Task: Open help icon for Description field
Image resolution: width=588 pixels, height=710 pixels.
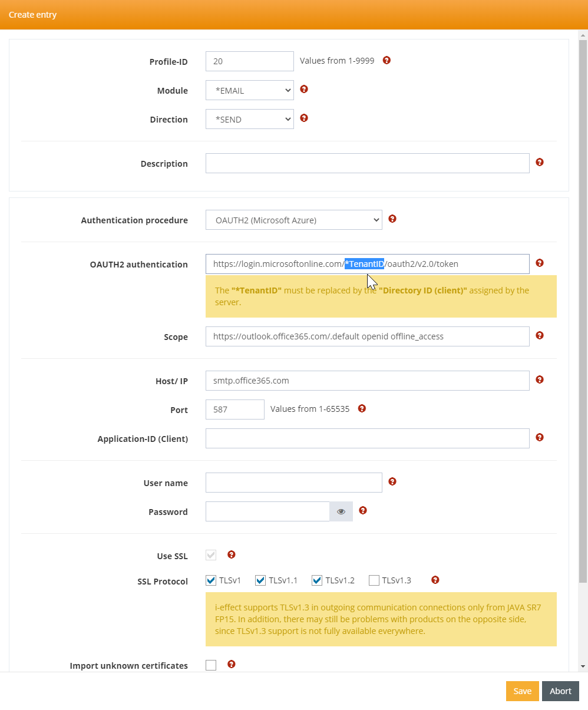Action: 540,162
